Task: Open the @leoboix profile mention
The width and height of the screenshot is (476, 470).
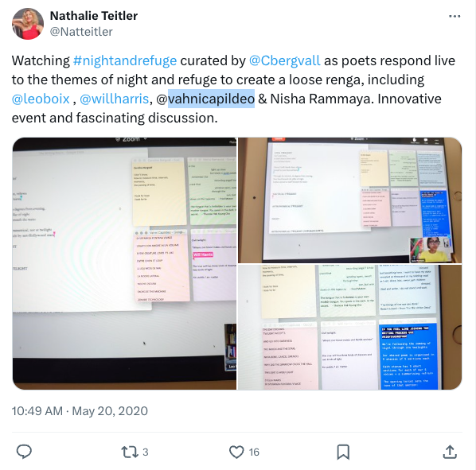Action: [x=41, y=99]
